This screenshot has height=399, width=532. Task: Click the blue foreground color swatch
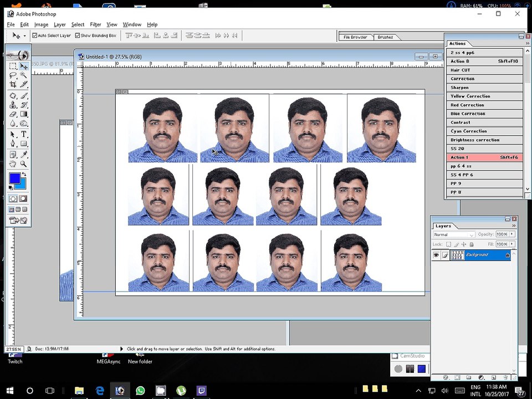(14, 178)
